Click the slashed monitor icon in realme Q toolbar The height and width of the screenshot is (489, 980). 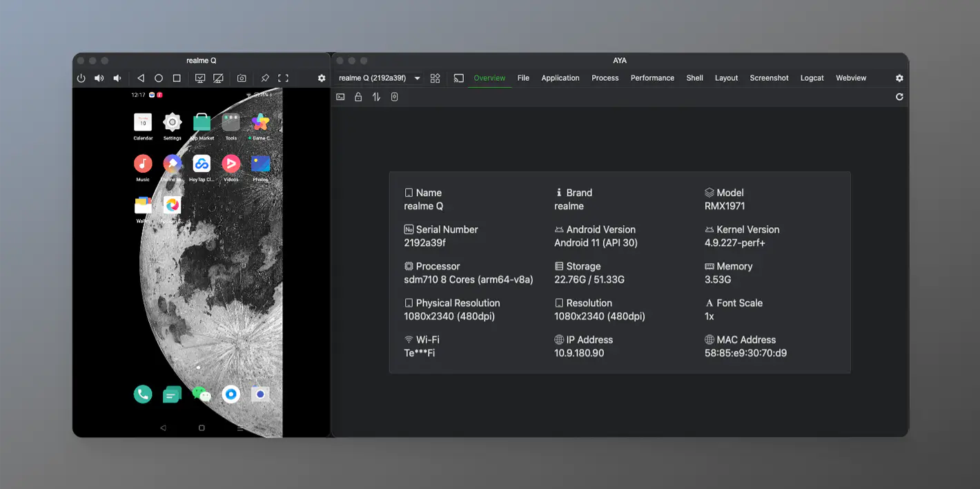coord(218,79)
